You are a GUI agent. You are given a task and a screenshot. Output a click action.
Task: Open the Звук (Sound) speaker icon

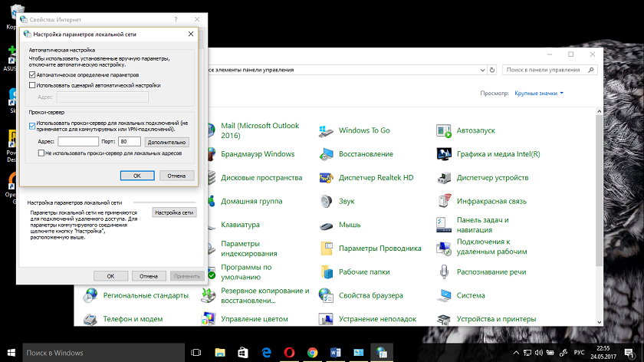pos(327,201)
